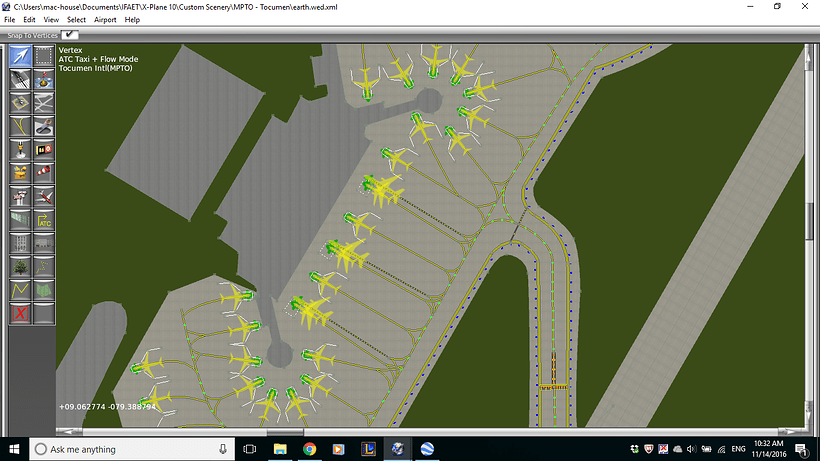Pick the yellow zigzag Line tool
Viewport: 820px width, 461px height.
tap(20, 290)
